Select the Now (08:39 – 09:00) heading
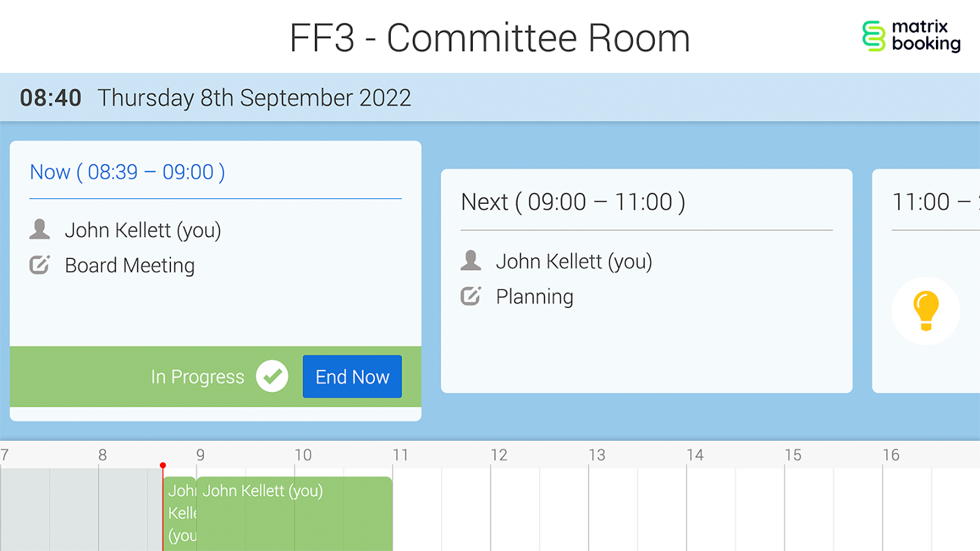Screen dimensions: 980x551 127,172
